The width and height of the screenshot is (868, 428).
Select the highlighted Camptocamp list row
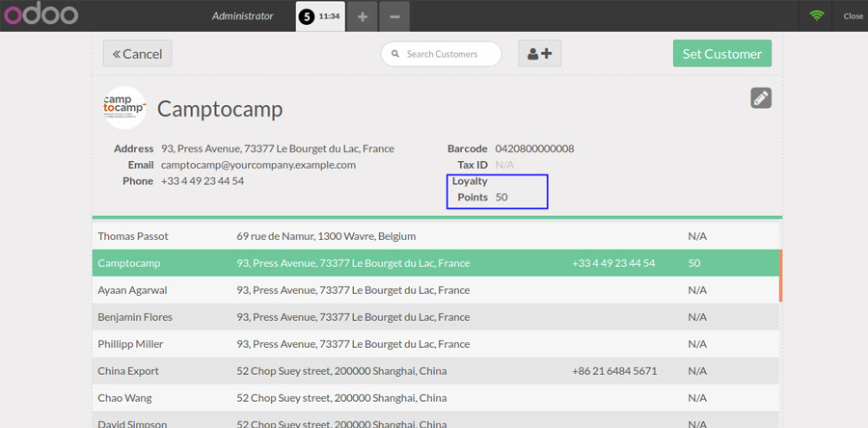436,263
